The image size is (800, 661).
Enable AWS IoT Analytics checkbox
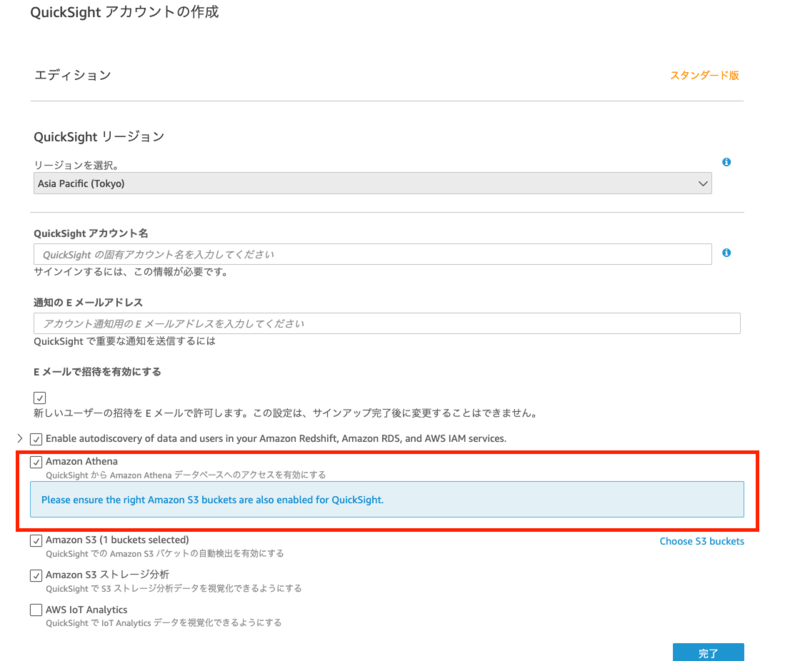click(x=36, y=610)
